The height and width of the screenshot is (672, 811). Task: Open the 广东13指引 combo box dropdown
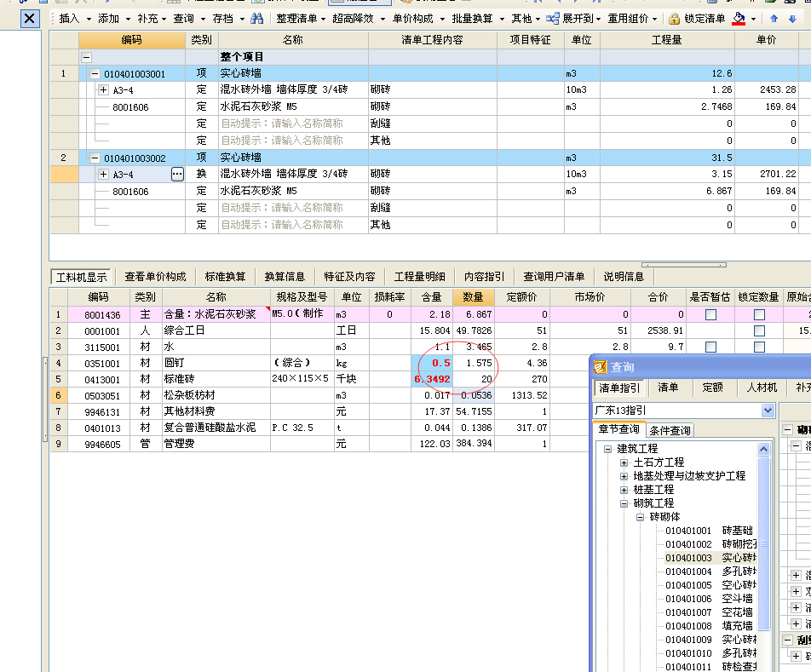click(x=768, y=411)
